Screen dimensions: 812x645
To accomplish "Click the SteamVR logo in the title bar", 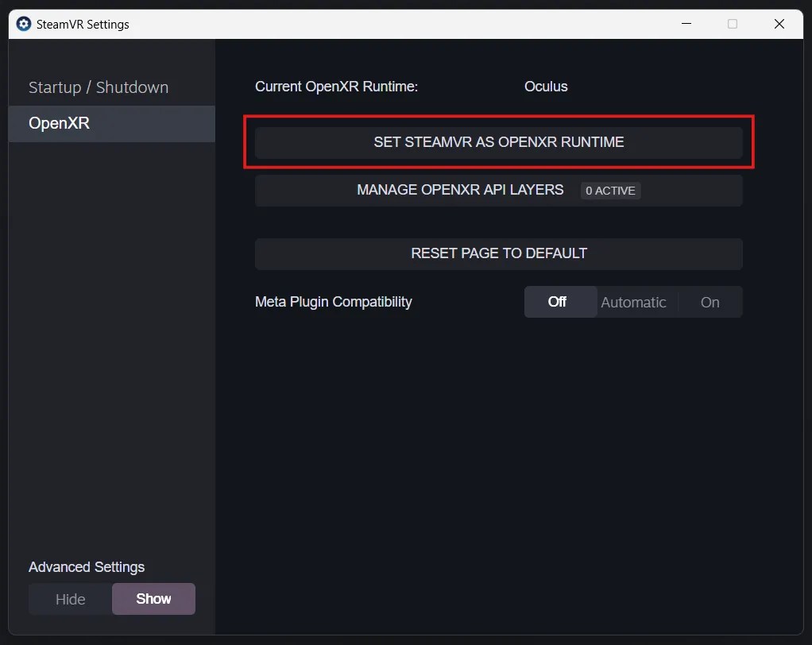I will tap(23, 24).
